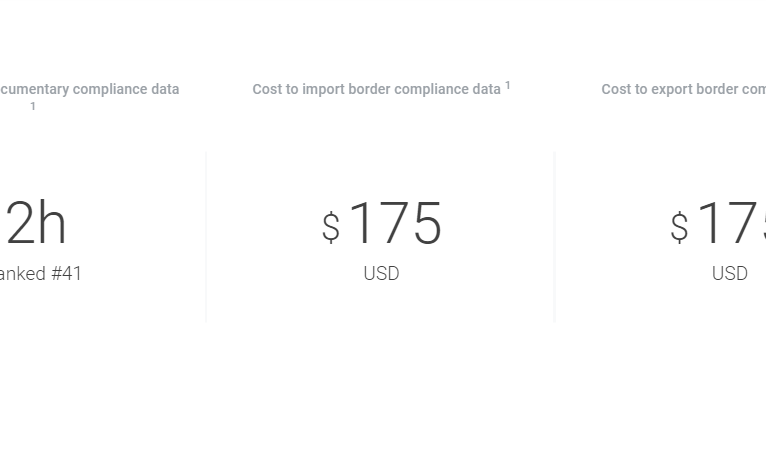Click 'compliance' in the documentary heading
Image resolution: width=766 pixels, height=472 pixels.
click(111, 89)
